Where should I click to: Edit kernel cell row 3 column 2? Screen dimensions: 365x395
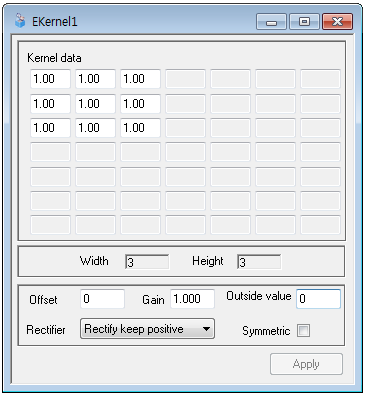point(95,128)
